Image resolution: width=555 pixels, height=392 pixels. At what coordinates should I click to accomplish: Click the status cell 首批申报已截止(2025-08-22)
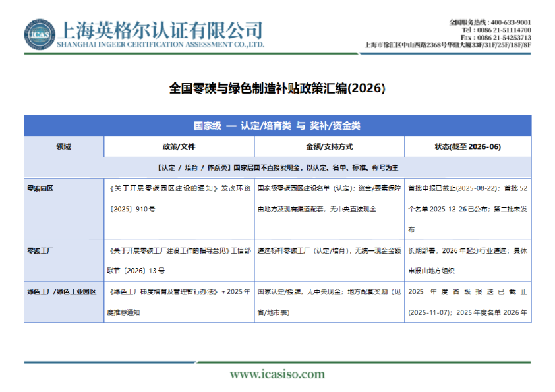467,209
